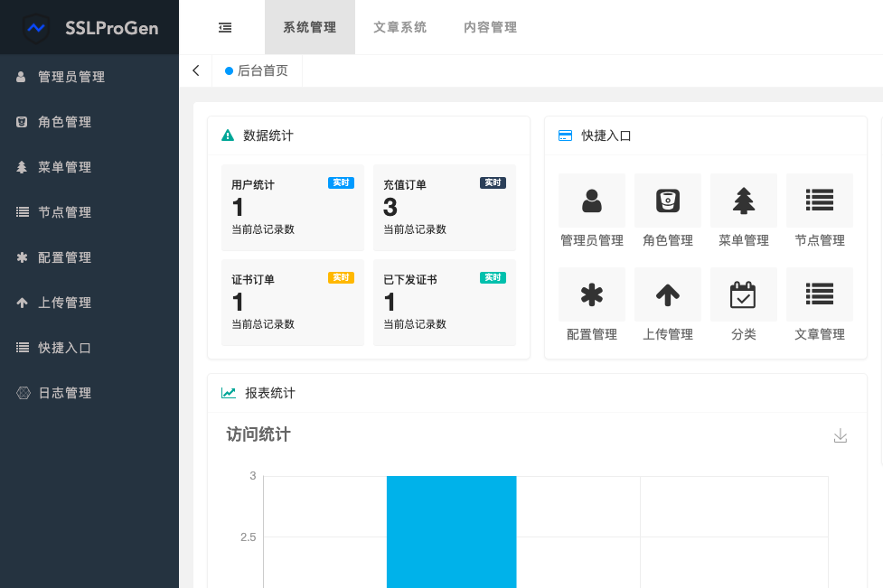Click the blue bar in the 访问统计 chart
Screen dimensions: 883x588
click(x=451, y=533)
